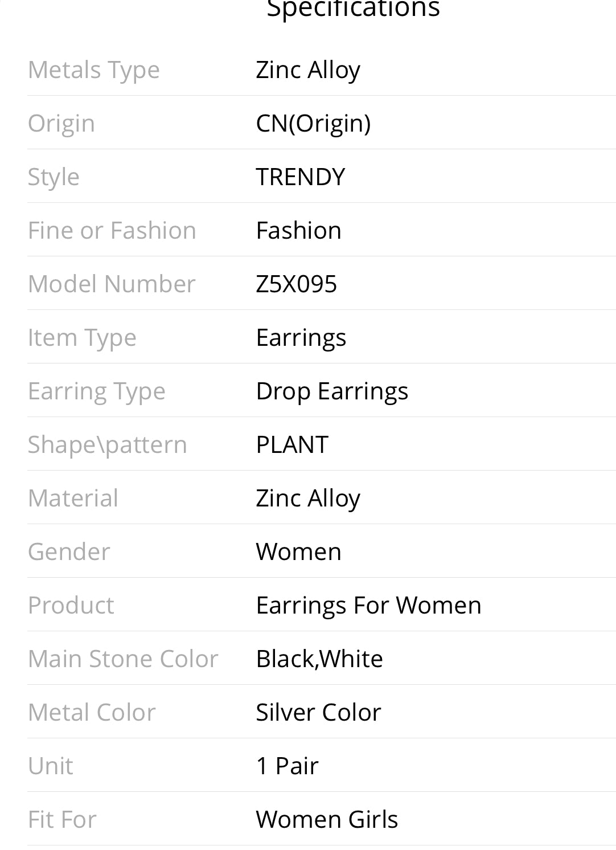The image size is (616, 850).
Task: Click the TRENDY style value
Action: (300, 177)
